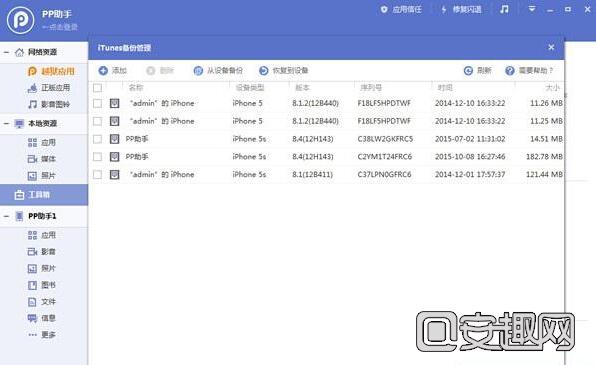The image size is (596, 365).
Task: Check the 11.25 MB admin iPhone backup
Action: pyautogui.click(x=98, y=121)
